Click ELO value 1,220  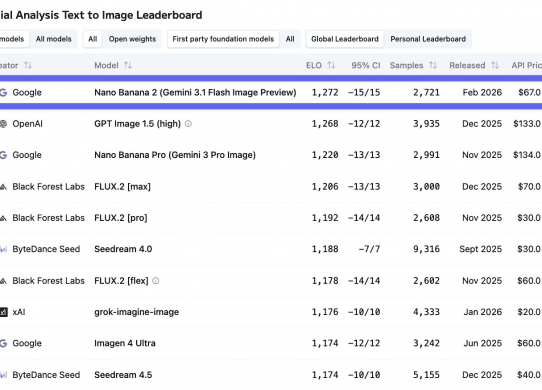325,155
